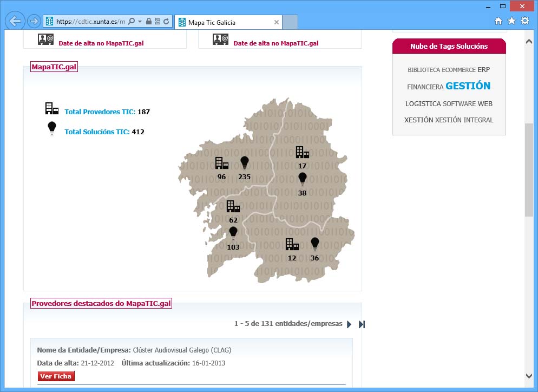
Task: Open browser Tools gear icon
Action: click(525, 21)
